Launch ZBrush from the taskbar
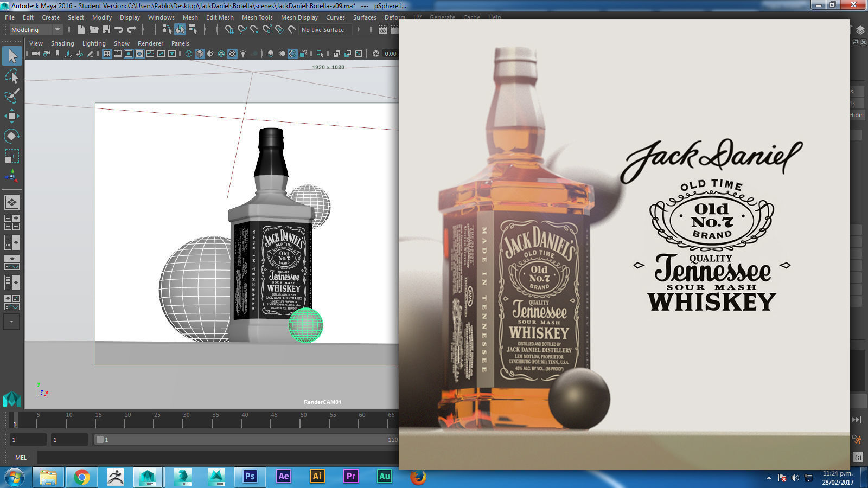Image resolution: width=868 pixels, height=488 pixels. point(115,477)
